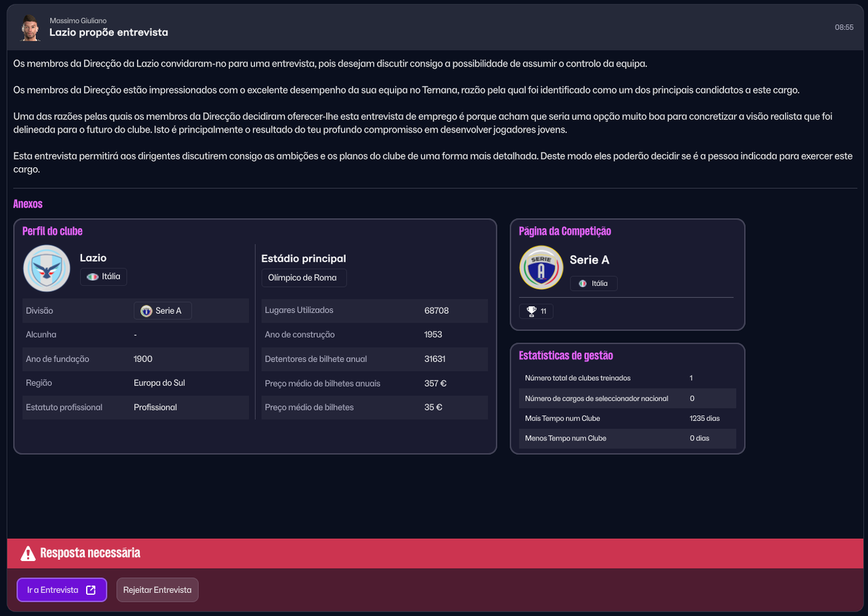Click the Lazio club name heading

point(93,258)
